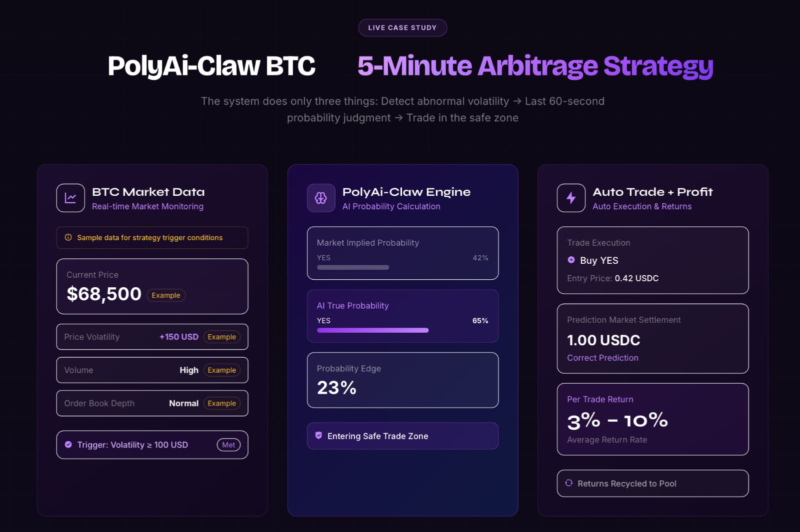Click the Market Implied Probability 42% bar

tap(353, 267)
